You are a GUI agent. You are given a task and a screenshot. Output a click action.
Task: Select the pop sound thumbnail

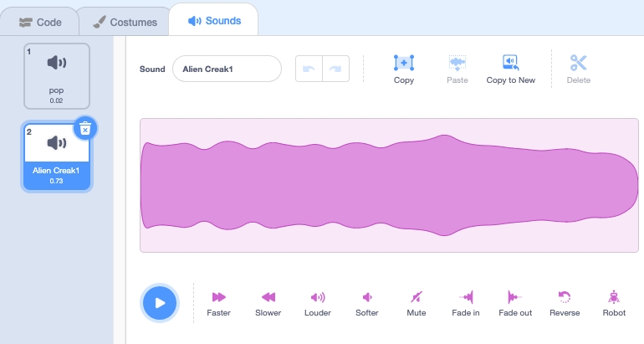pos(56,75)
